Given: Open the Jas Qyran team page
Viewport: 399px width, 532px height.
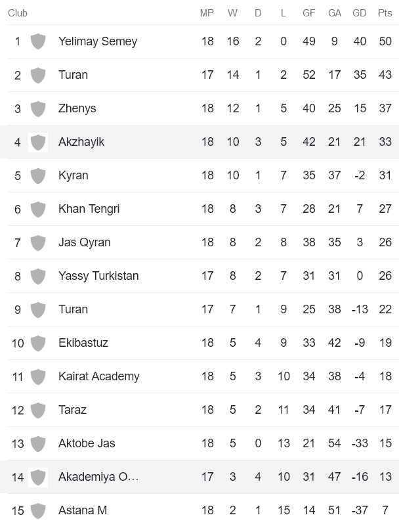Looking at the screenshot, I should [x=86, y=242].
